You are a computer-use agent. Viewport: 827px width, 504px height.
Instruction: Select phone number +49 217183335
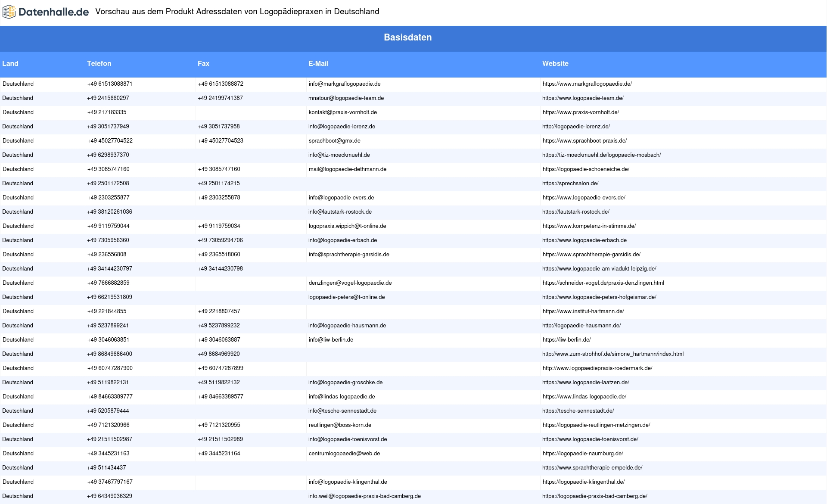pyautogui.click(x=107, y=112)
